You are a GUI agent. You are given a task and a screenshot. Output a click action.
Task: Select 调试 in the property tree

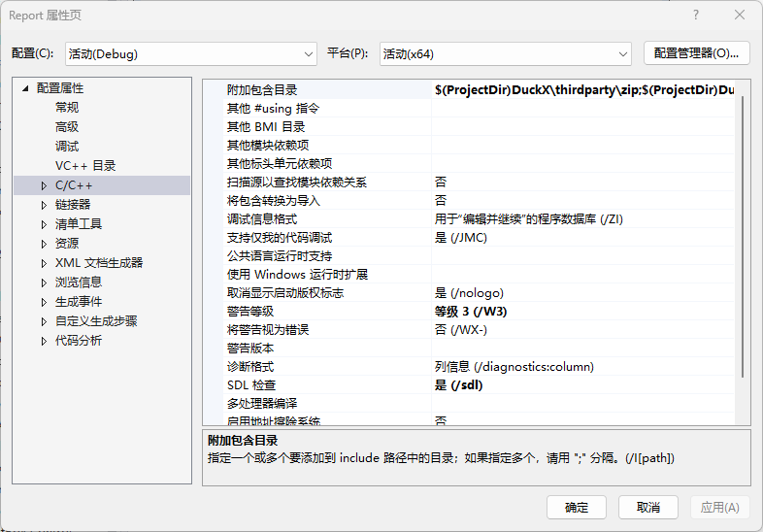pos(67,147)
